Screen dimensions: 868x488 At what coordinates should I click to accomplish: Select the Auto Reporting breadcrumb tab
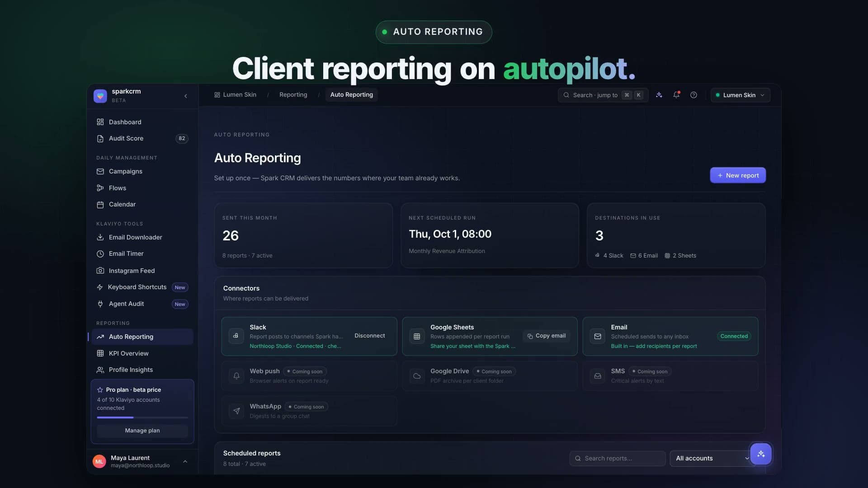click(351, 94)
